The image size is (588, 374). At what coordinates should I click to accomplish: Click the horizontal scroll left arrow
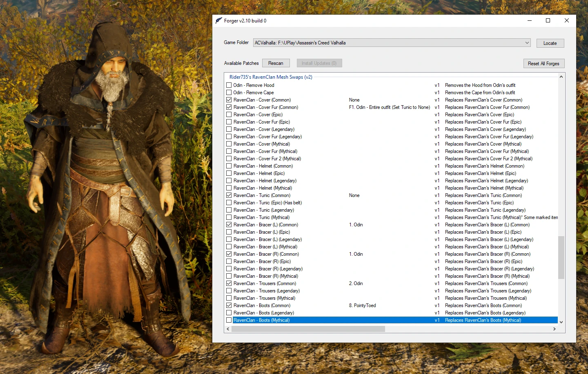coord(228,329)
